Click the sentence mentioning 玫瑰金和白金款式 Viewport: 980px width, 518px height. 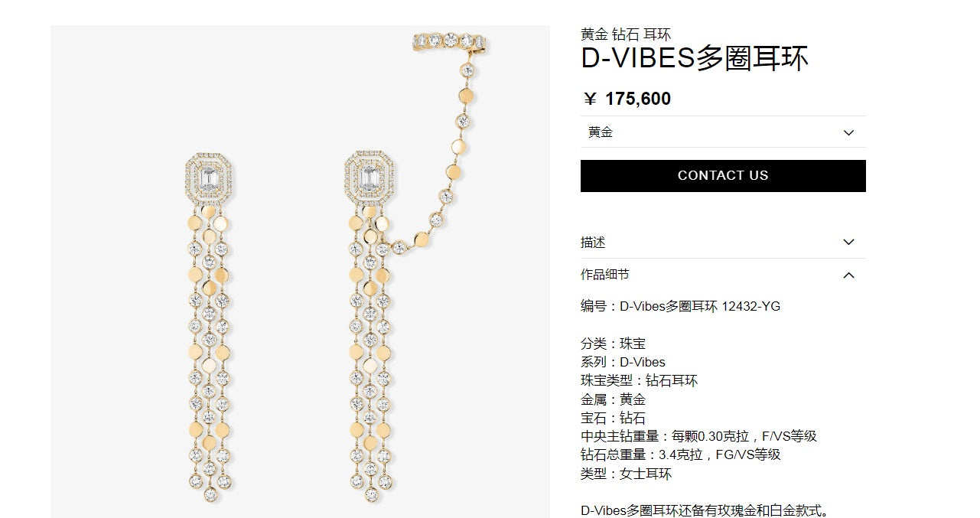pos(705,510)
